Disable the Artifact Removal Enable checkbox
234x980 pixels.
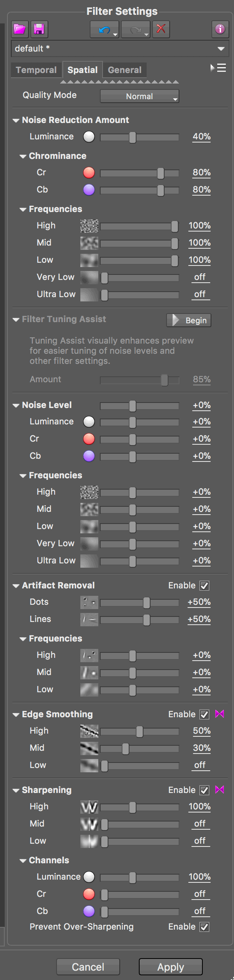(x=204, y=586)
